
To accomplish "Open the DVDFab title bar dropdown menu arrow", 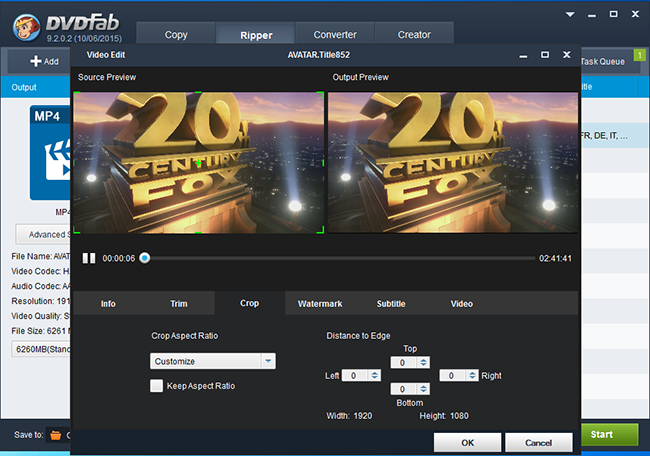I will point(570,15).
